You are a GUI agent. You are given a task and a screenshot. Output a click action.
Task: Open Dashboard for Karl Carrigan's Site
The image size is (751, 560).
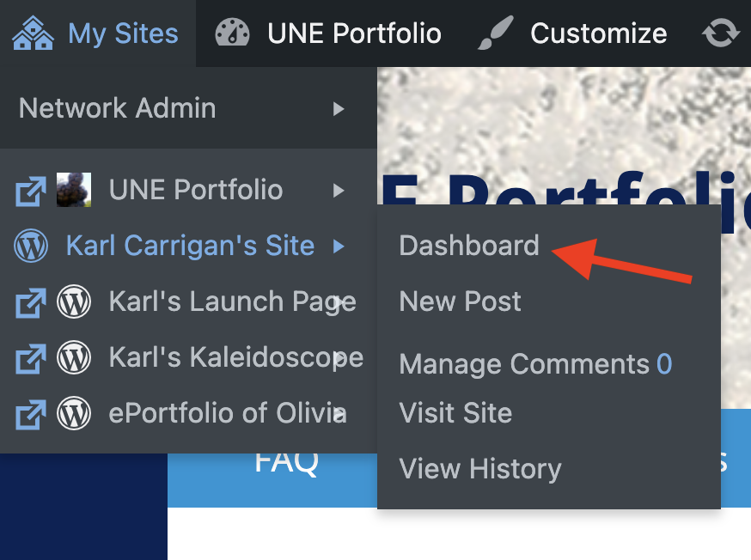coord(469,246)
